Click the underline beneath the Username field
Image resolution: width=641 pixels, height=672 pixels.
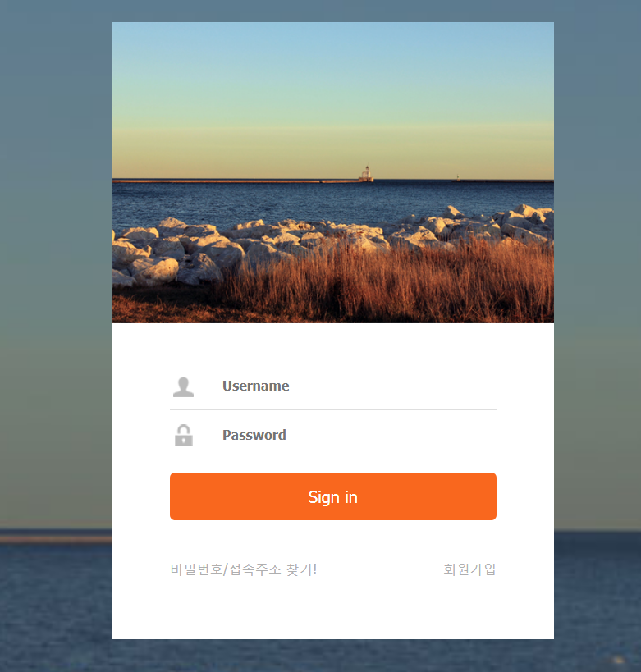click(x=333, y=409)
